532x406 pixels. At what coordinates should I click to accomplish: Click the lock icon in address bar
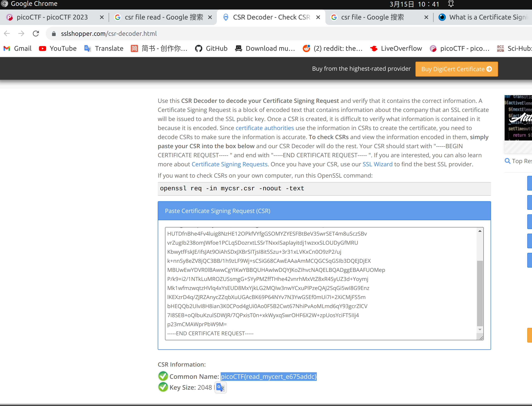tap(54, 34)
